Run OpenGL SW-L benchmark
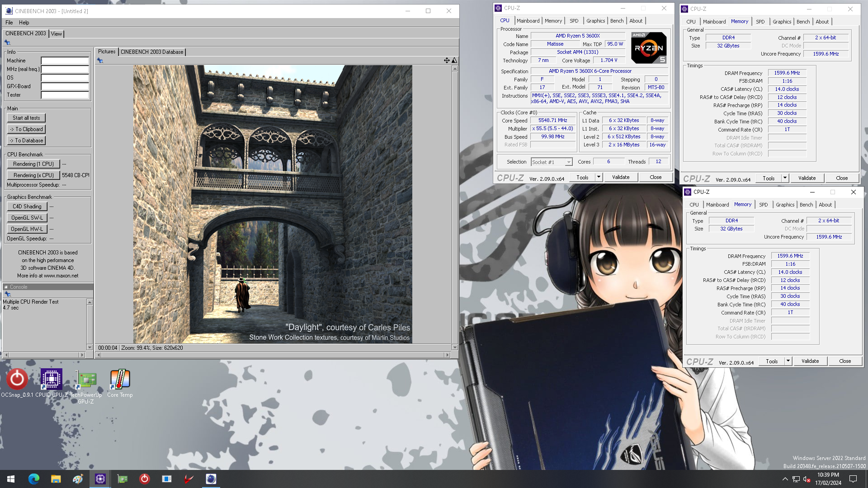The height and width of the screenshot is (488, 868). click(27, 218)
